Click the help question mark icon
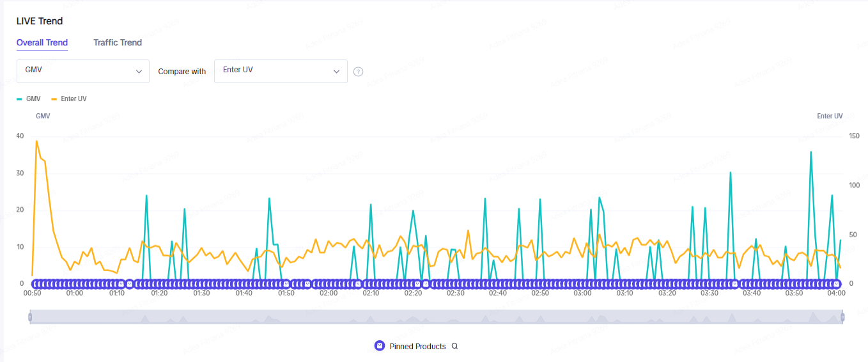Viewport: 868px width, 362px height. (359, 72)
